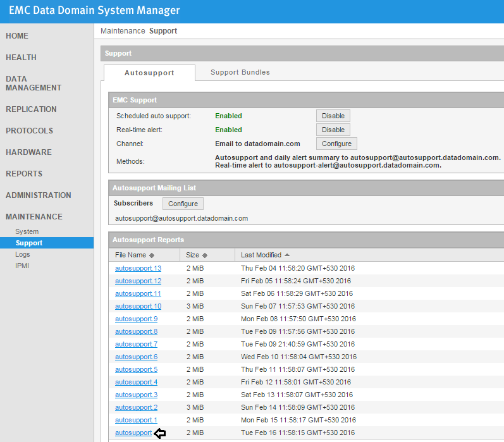Click the Size column sort icon

[205, 255]
